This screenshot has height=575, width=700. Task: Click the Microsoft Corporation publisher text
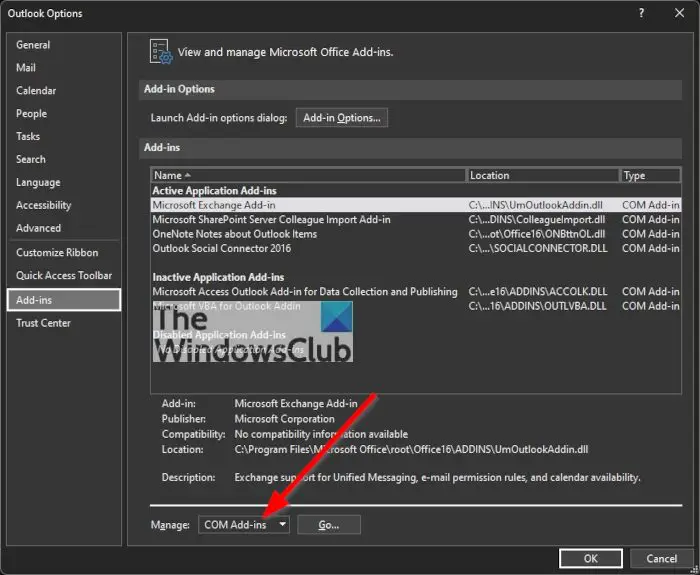(284, 419)
